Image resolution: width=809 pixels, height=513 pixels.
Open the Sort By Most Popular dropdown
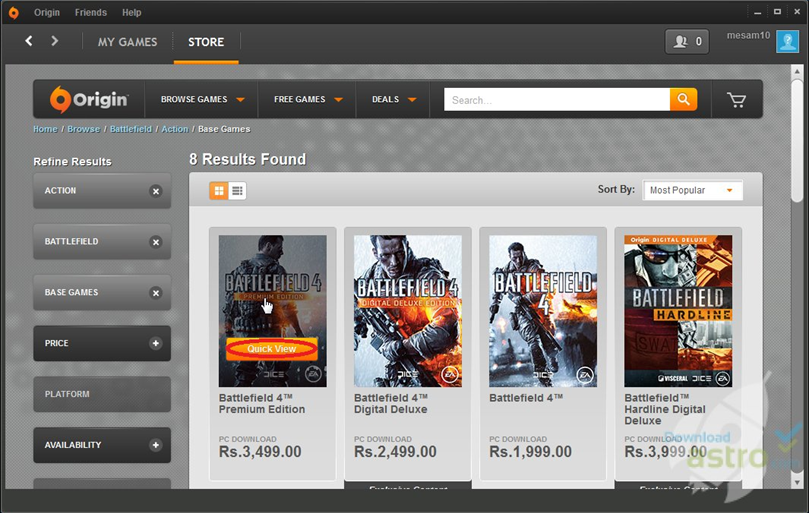pyautogui.click(x=692, y=190)
